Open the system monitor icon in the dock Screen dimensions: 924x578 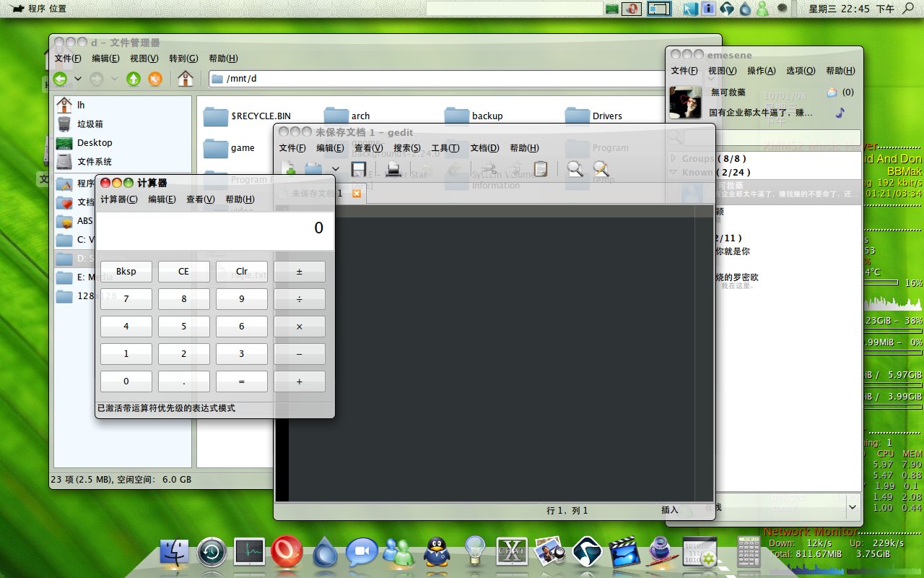click(250, 552)
